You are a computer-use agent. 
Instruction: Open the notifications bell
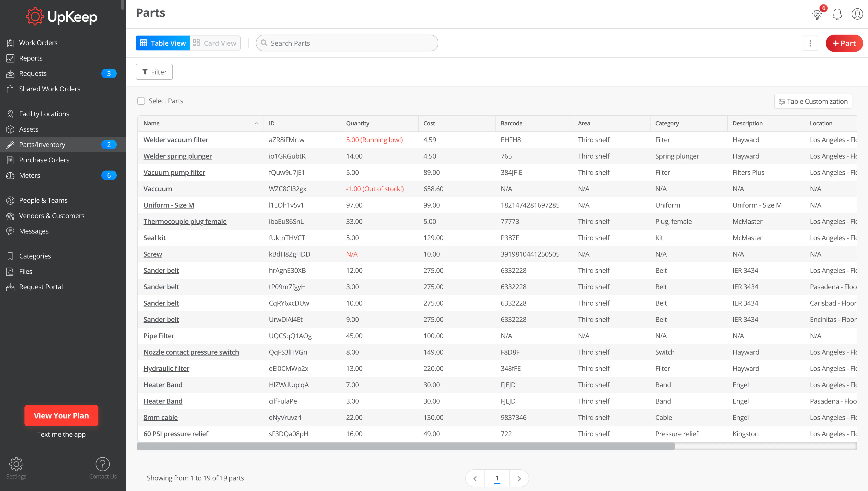pos(837,14)
